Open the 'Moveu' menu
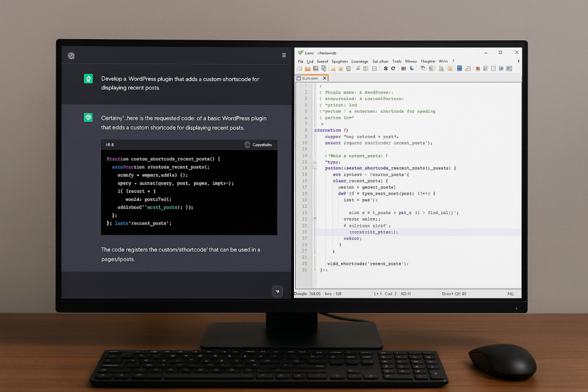The width and height of the screenshot is (588, 392). click(x=411, y=61)
